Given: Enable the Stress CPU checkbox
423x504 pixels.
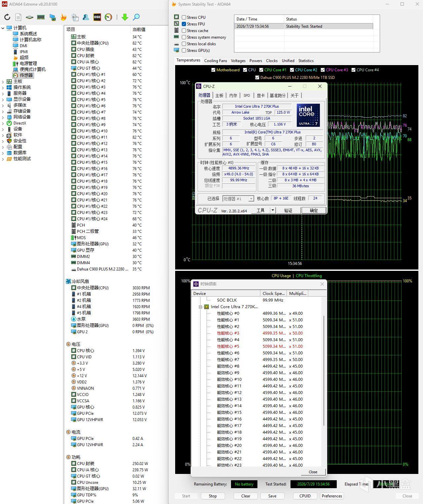Looking at the screenshot, I should click(184, 18).
